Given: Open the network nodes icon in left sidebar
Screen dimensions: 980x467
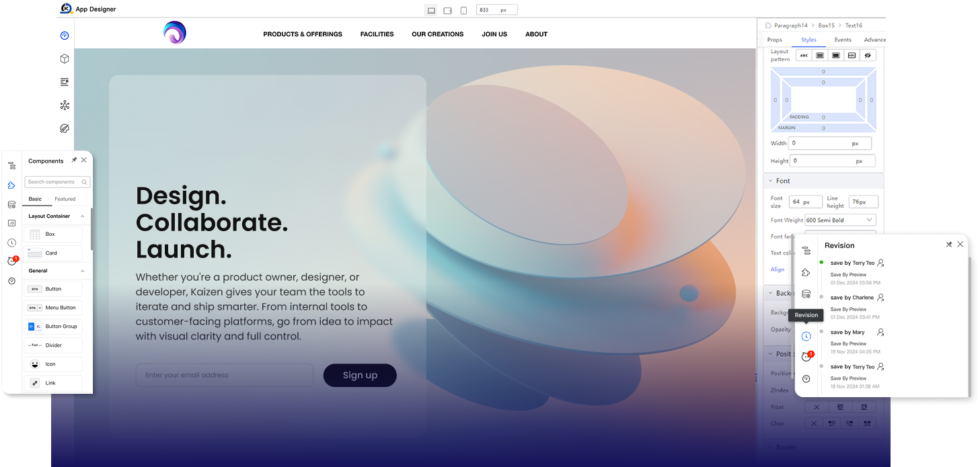Looking at the screenshot, I should click(x=65, y=105).
